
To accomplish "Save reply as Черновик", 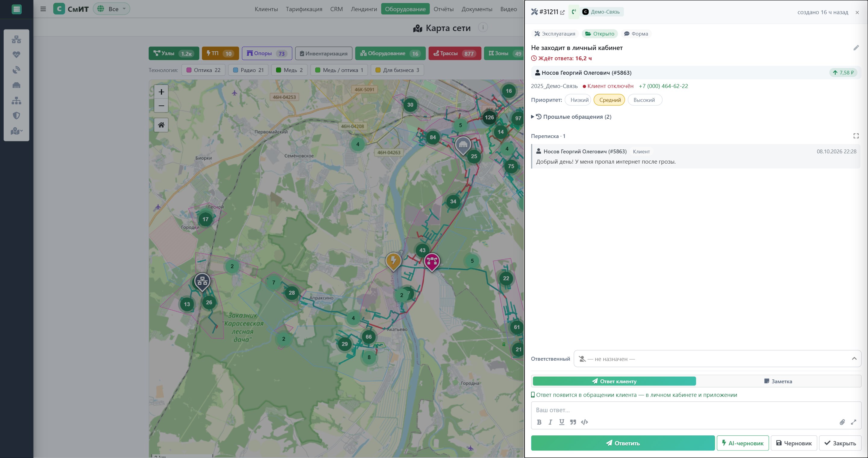I will coord(794,443).
